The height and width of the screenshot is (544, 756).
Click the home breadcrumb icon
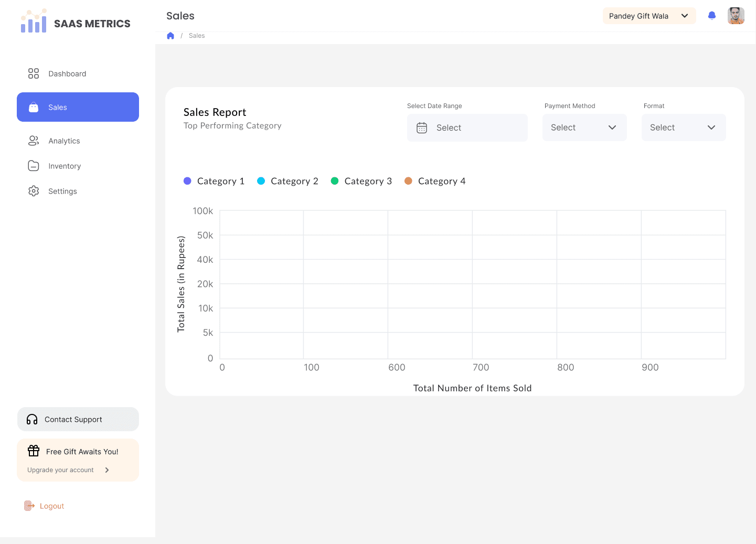(x=171, y=36)
